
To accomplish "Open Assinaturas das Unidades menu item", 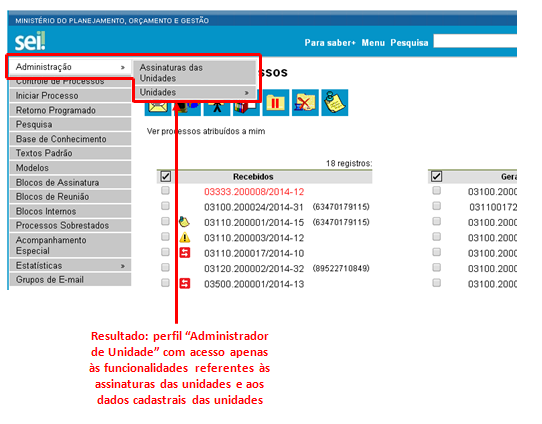I will tap(194, 73).
